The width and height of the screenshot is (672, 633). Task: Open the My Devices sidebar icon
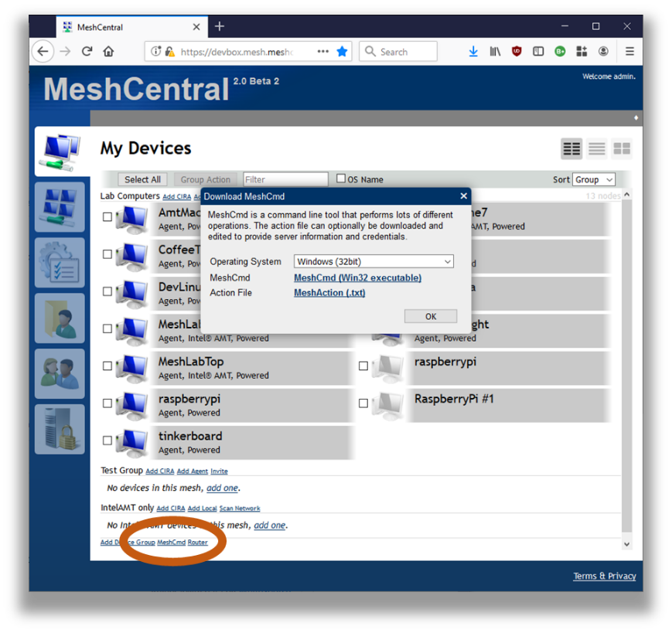click(60, 151)
